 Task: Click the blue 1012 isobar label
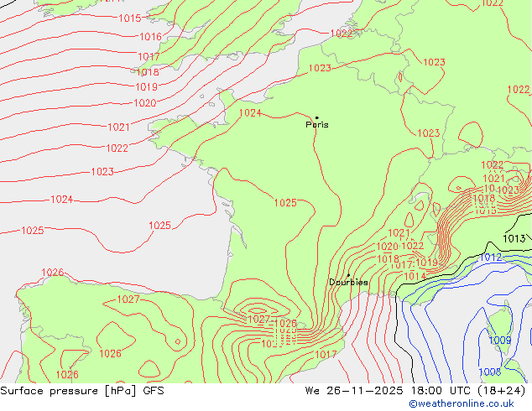coord(490,258)
